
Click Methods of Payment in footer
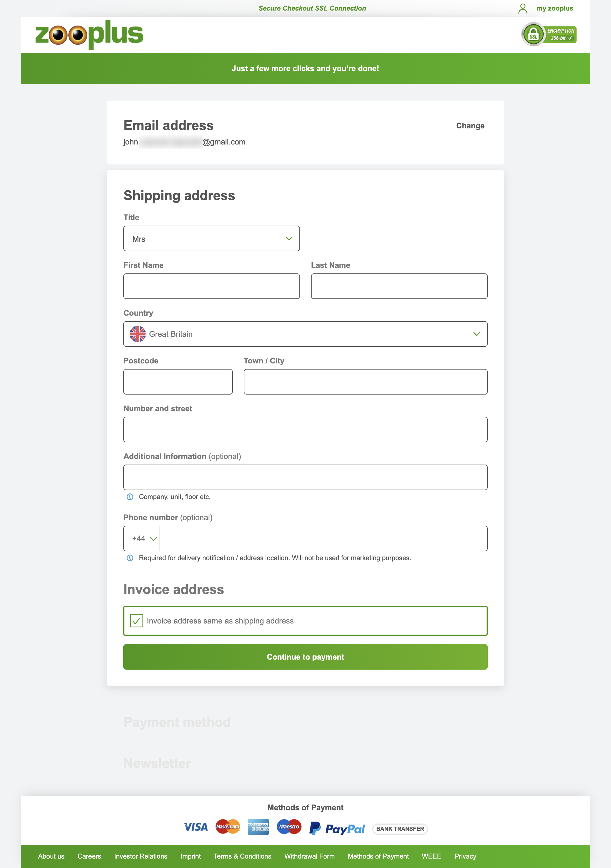378,856
